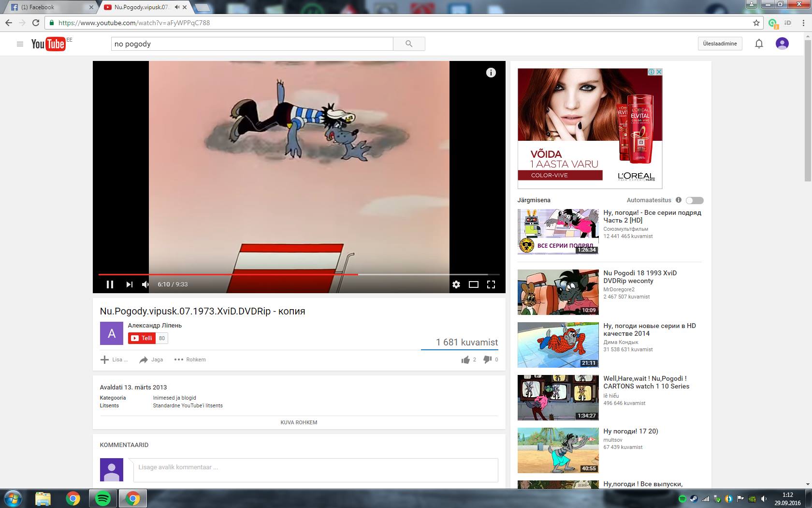Skip to the next video
The height and width of the screenshot is (508, 812).
point(129,284)
